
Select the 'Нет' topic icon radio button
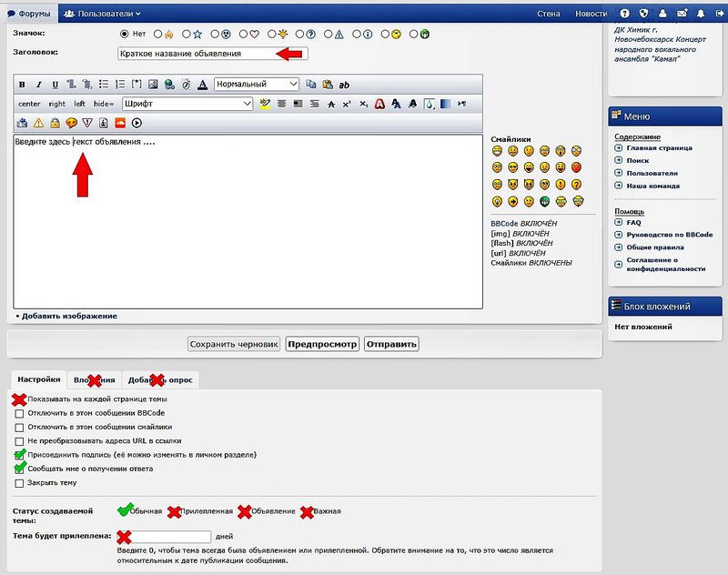click(126, 34)
